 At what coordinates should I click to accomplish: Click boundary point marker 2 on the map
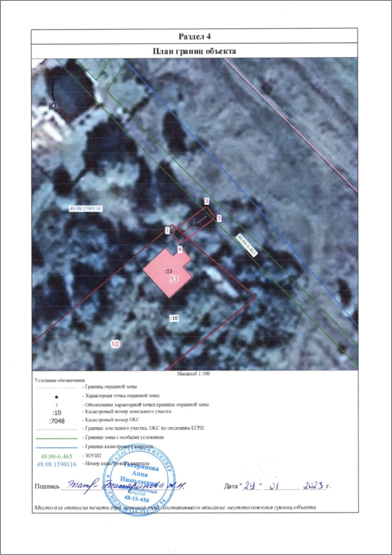207,201
